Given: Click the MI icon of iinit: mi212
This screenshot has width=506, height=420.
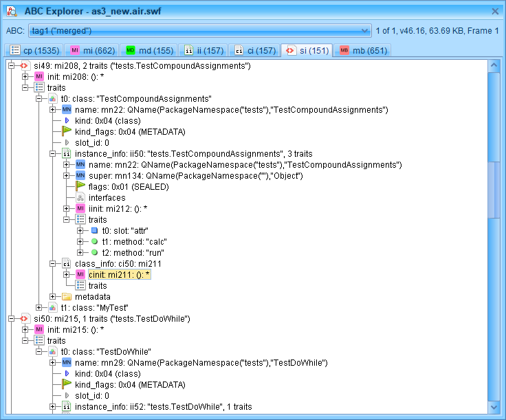Looking at the screenshot, I should click(x=80, y=209).
